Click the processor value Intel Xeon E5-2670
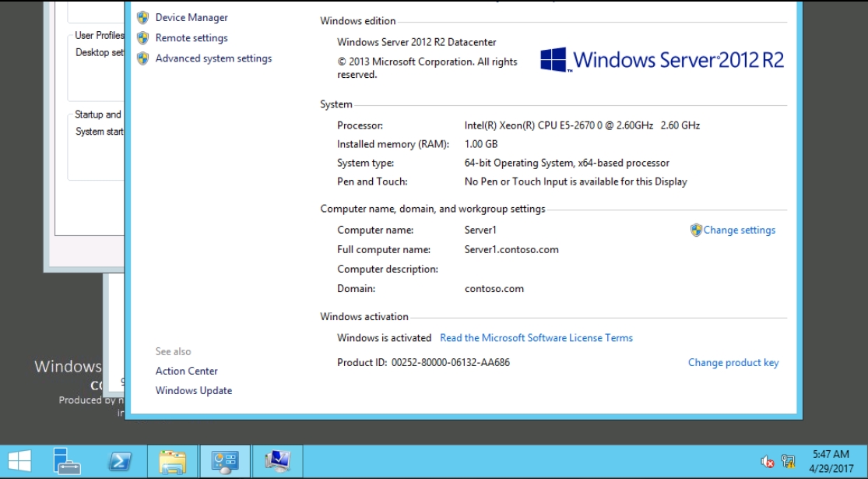 pos(582,125)
